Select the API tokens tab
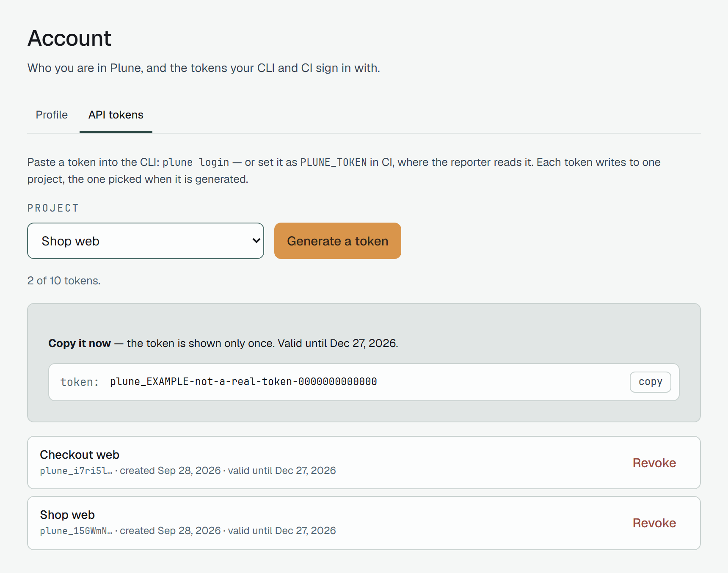The image size is (728, 573). [116, 115]
